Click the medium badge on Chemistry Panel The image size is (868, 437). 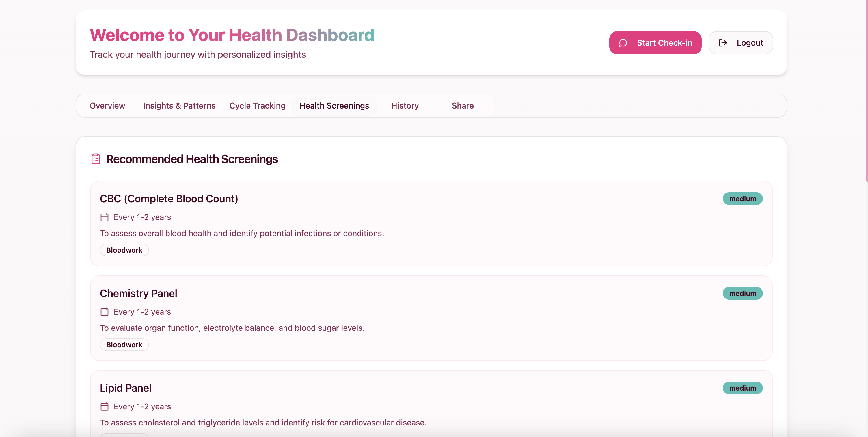point(742,293)
